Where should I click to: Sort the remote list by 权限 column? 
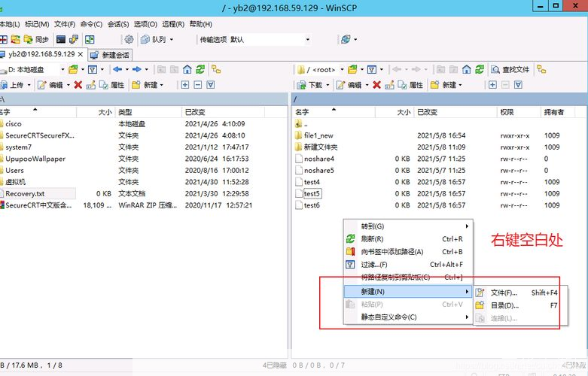click(518, 112)
